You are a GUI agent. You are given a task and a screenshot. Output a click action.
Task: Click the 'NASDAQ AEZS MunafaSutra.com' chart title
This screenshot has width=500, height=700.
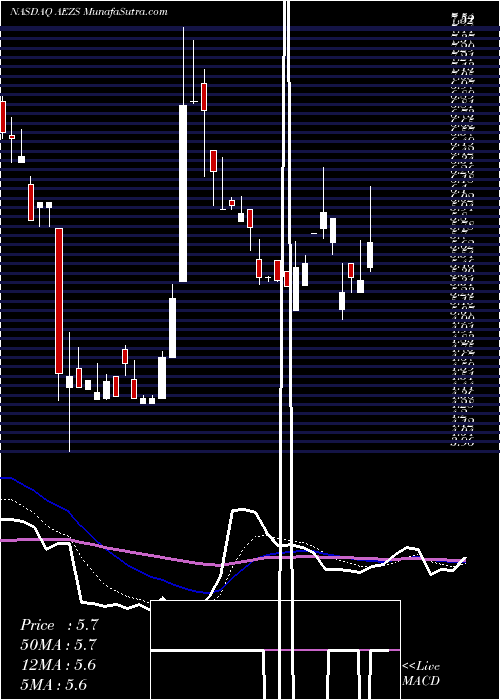pos(89,12)
